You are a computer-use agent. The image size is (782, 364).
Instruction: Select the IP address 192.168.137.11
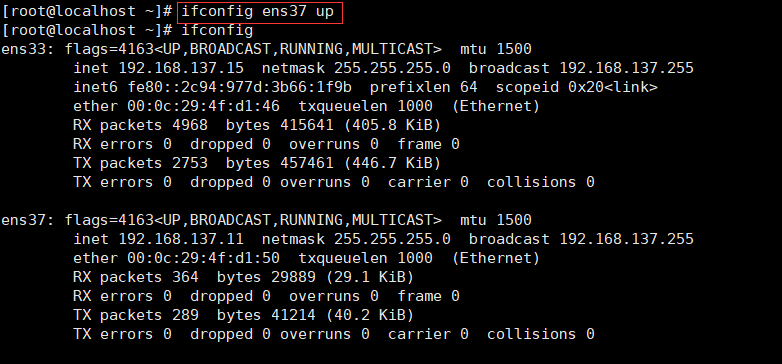tap(181, 239)
